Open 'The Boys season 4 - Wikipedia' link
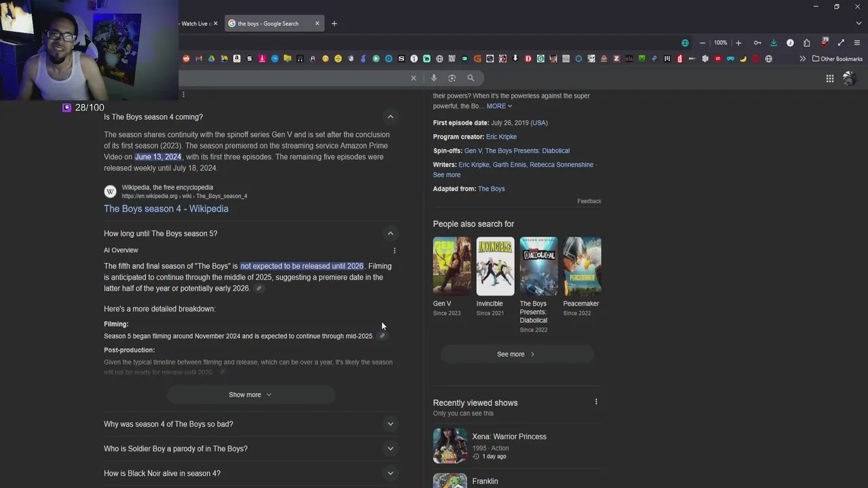 point(166,209)
